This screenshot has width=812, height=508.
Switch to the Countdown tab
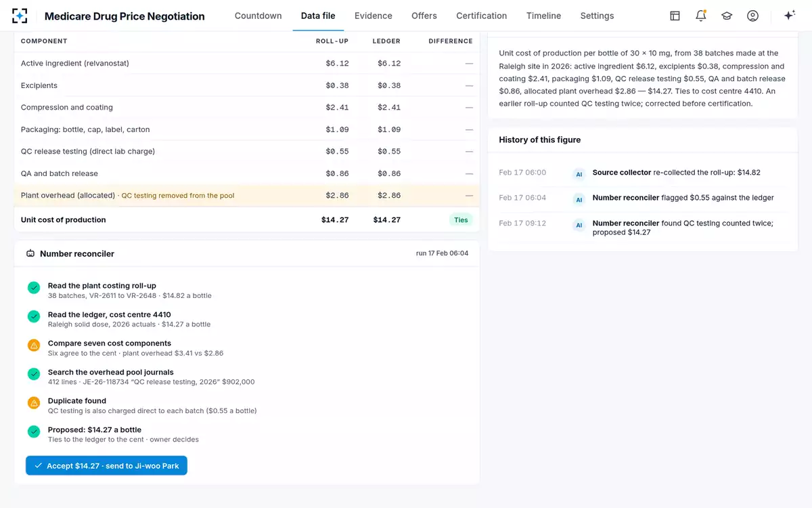pyautogui.click(x=258, y=16)
